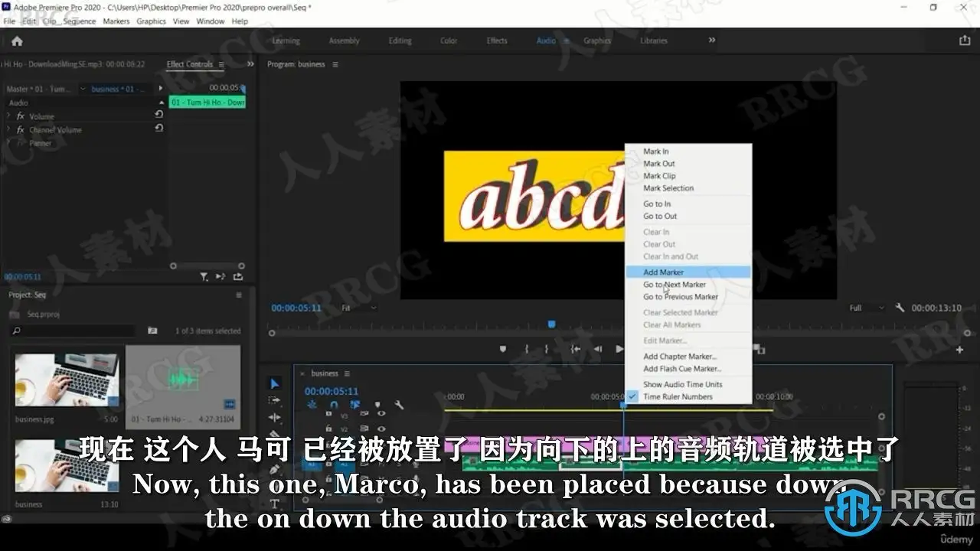The image size is (980, 551).
Task: Open the business sequence panel menu
Action: [x=347, y=373]
